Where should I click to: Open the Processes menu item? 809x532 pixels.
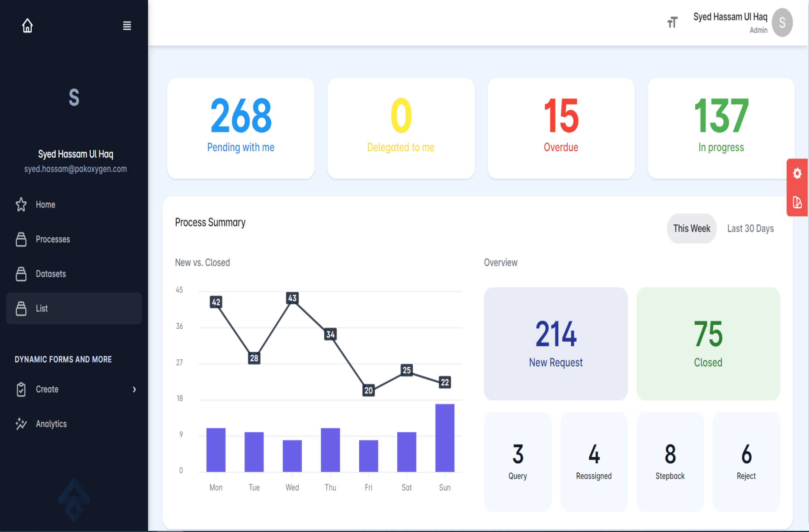pyautogui.click(x=74, y=239)
